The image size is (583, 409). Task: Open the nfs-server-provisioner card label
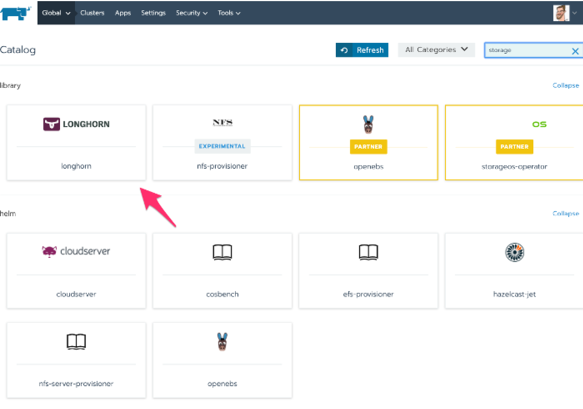[76, 384]
